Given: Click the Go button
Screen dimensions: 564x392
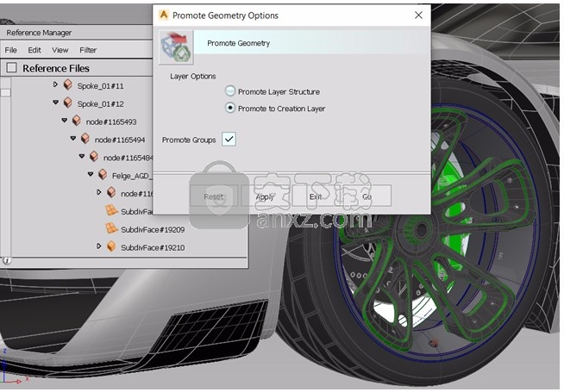Looking at the screenshot, I should coord(367,196).
